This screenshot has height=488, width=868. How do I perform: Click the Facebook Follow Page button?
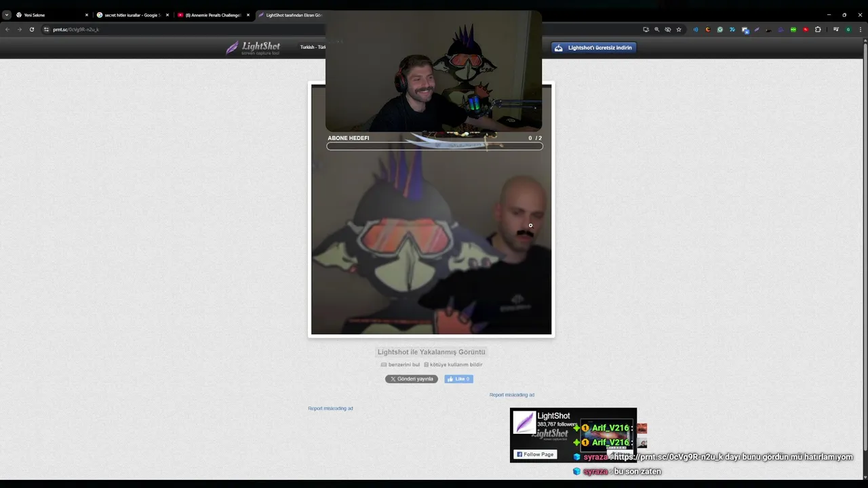point(535,454)
